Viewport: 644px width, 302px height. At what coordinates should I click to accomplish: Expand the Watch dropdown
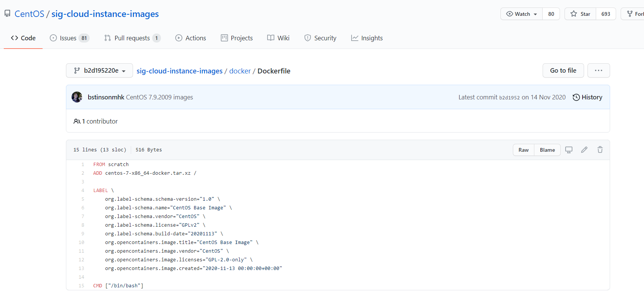[x=522, y=14]
